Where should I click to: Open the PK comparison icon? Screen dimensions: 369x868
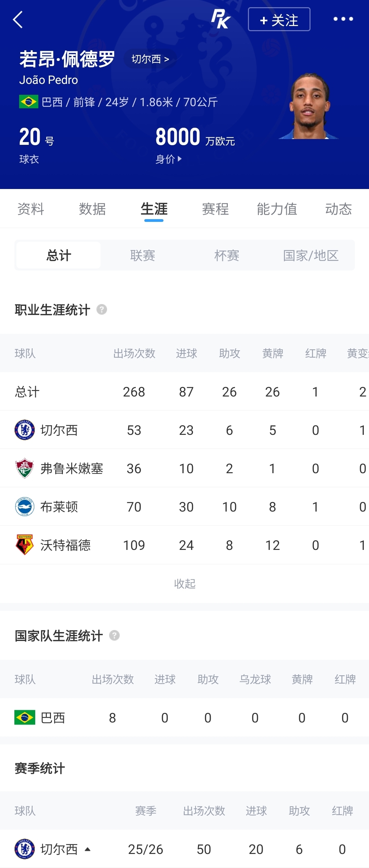click(x=221, y=19)
